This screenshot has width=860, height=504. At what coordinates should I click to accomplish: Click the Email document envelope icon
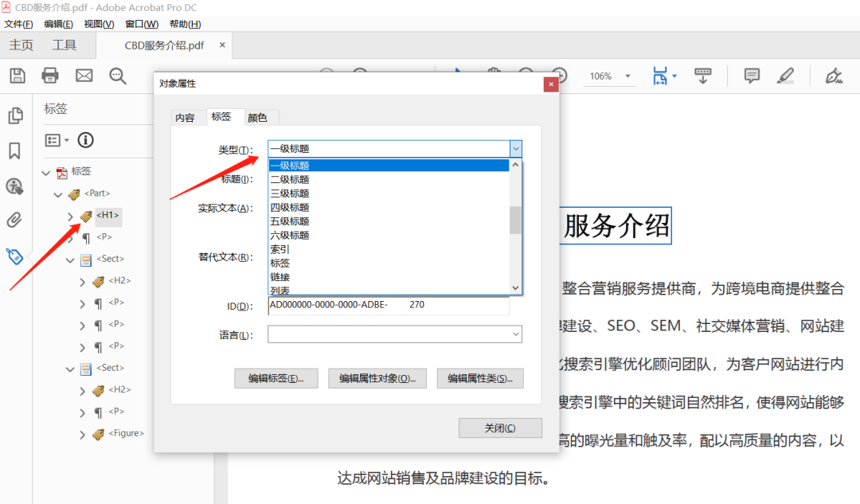pyautogui.click(x=82, y=75)
